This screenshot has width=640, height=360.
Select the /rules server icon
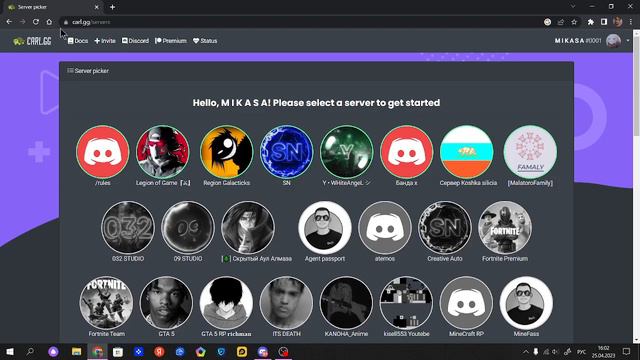pos(102,152)
